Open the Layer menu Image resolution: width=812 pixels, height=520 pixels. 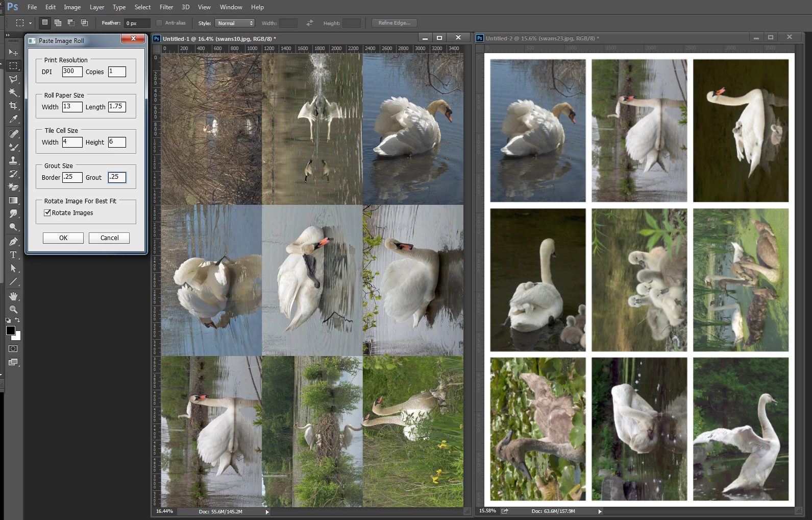click(x=97, y=7)
